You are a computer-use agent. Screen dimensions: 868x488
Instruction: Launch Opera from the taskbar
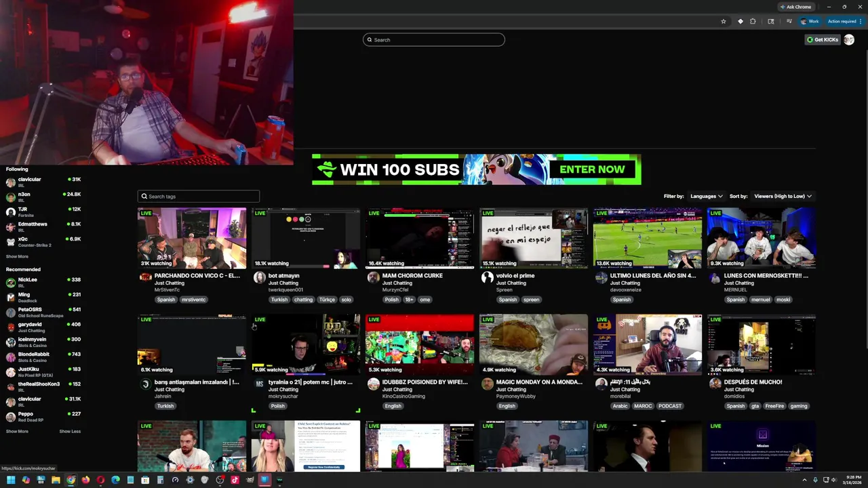tap(100, 480)
